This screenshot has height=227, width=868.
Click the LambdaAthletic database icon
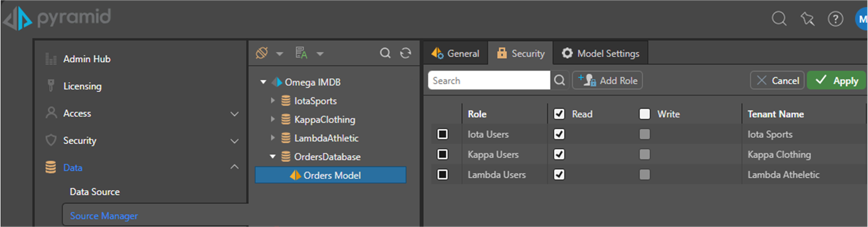click(286, 138)
